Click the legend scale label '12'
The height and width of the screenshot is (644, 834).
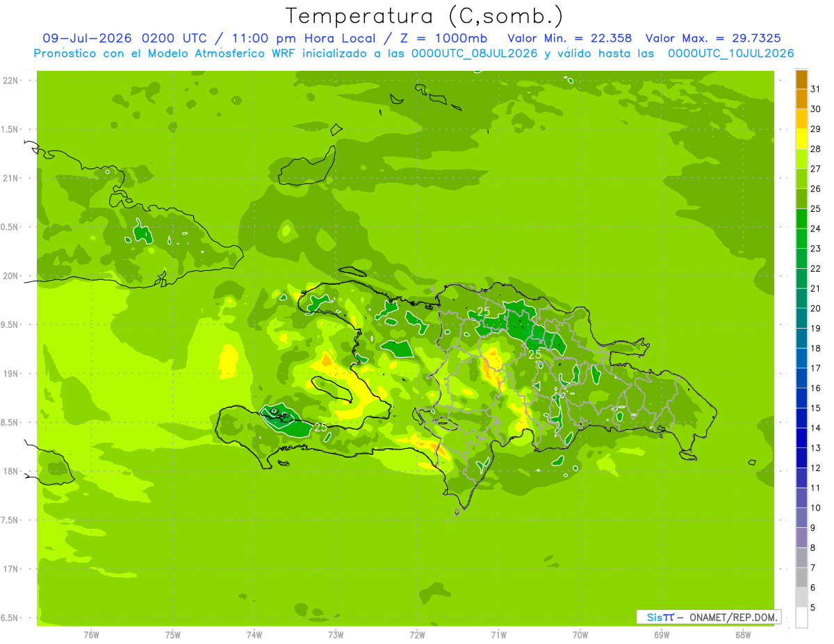click(815, 468)
